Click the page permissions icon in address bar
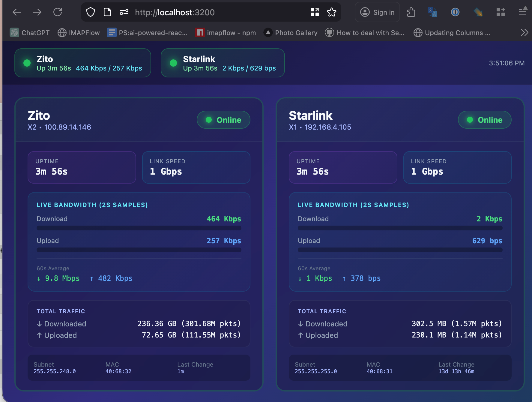Viewport: 532px width, 402px height. click(124, 12)
